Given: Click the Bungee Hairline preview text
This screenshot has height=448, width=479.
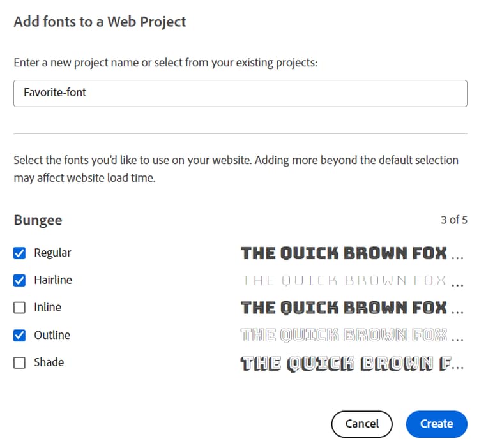Looking at the screenshot, I should pyautogui.click(x=351, y=280).
